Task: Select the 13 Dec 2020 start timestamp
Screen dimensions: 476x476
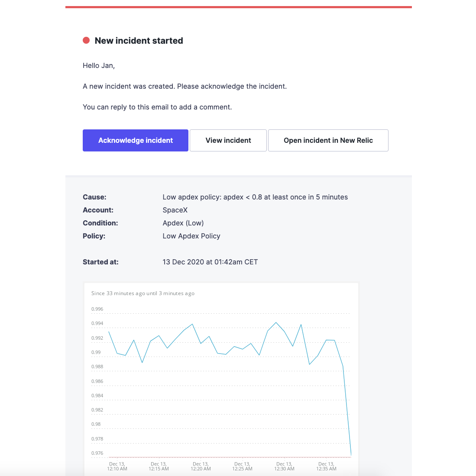Action: click(210, 262)
